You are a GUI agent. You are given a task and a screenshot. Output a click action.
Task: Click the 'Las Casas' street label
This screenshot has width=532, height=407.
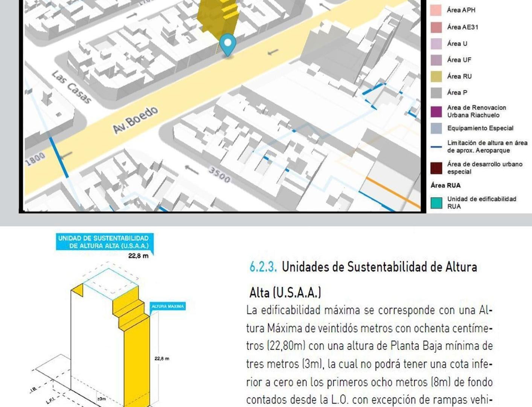coord(72,87)
